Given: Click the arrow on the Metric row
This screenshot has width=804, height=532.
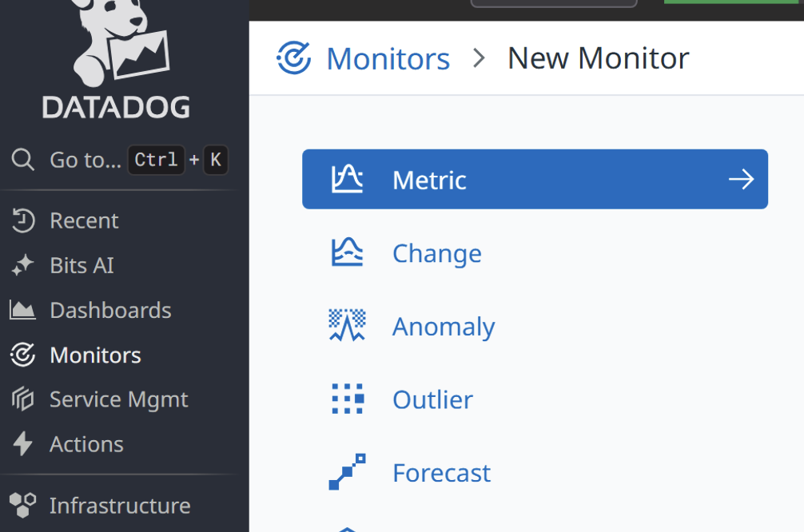Looking at the screenshot, I should point(741,180).
